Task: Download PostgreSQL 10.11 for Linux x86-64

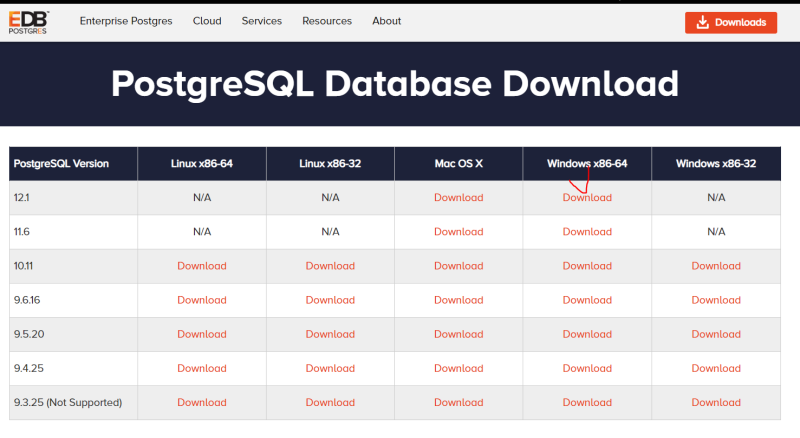Action: tap(202, 266)
